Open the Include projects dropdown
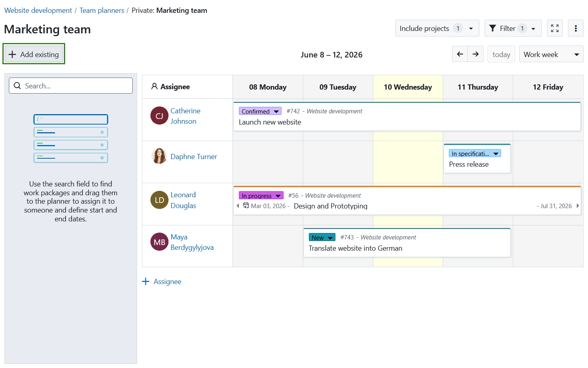Image resolution: width=588 pixels, height=368 pixels. pos(437,28)
